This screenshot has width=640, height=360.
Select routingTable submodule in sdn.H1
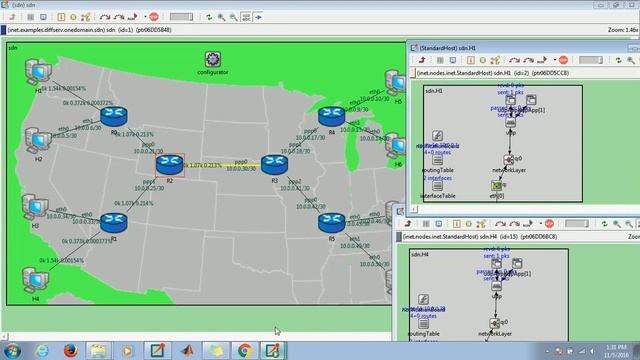click(x=438, y=160)
